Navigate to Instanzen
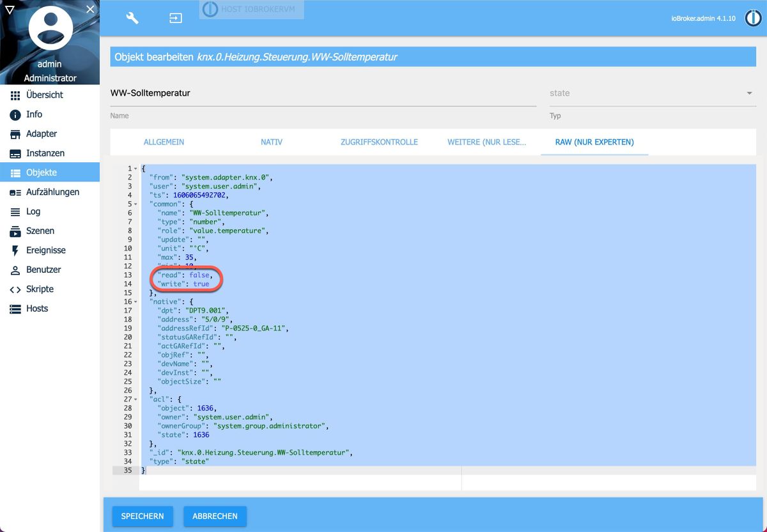This screenshot has height=532, width=767. coord(50,153)
